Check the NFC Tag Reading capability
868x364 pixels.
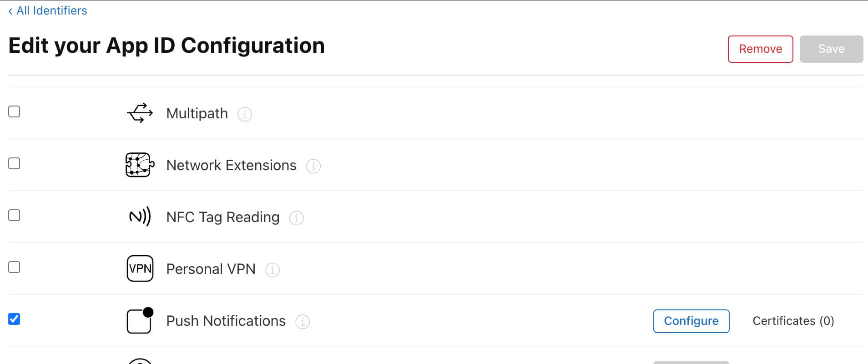click(x=14, y=215)
